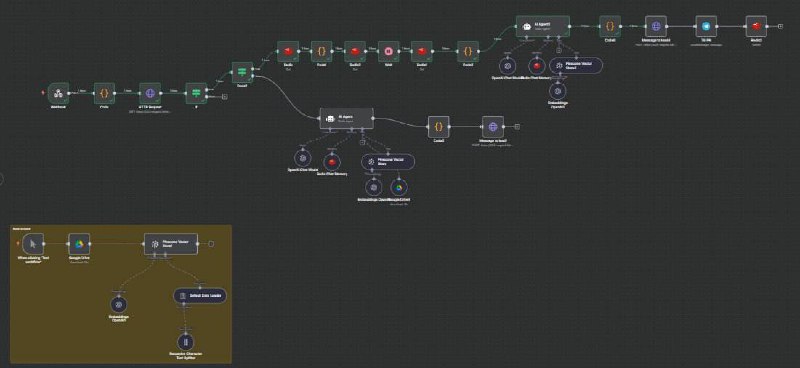800x368 pixels.
Task: Open Pinecone Vector Store in the sticky note
Action: click(170, 244)
